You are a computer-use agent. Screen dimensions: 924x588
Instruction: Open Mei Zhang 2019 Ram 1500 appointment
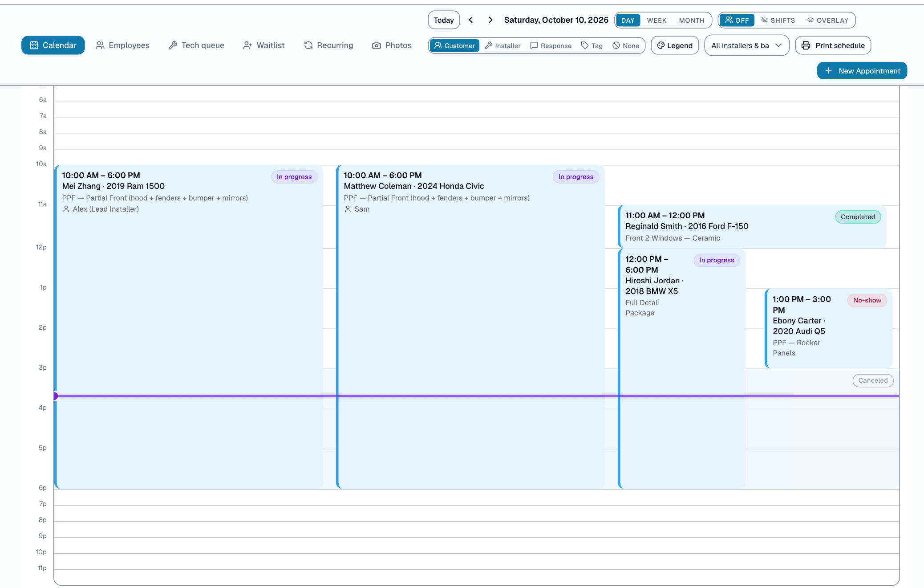(x=189, y=327)
